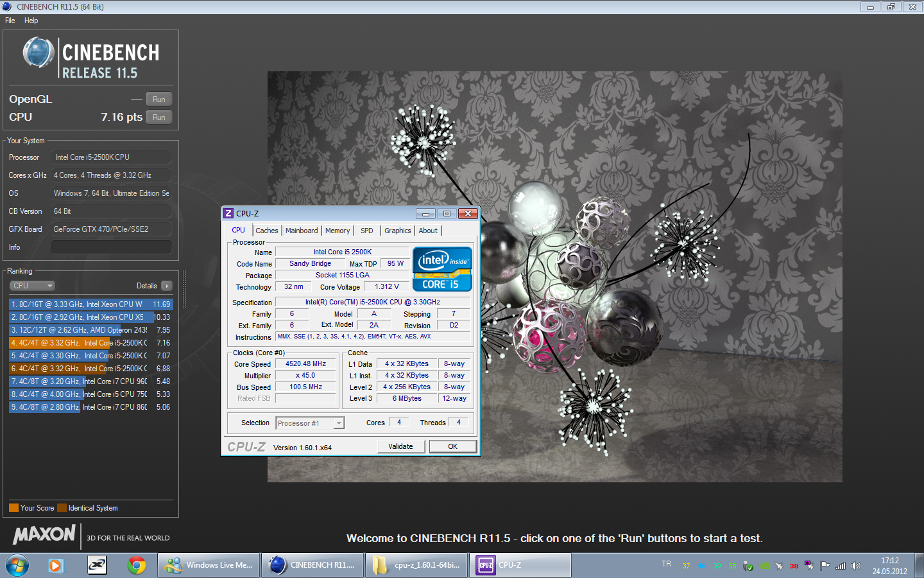Run the CPU benchmark
This screenshot has height=578, width=924.
pos(159,118)
